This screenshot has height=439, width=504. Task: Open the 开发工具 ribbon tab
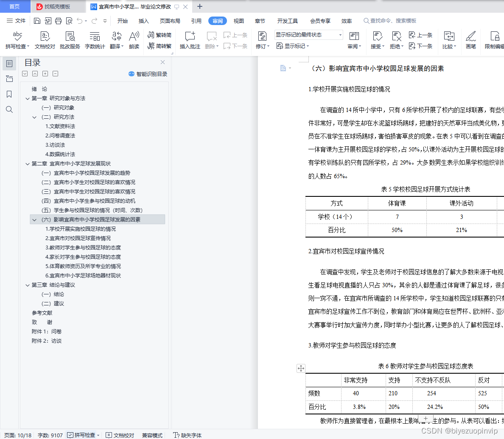[x=288, y=21]
